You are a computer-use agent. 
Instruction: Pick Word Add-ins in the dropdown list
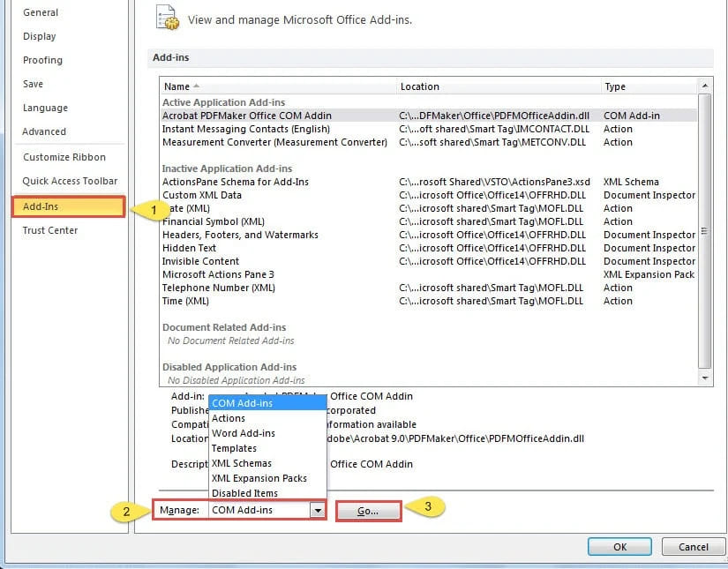(x=244, y=433)
